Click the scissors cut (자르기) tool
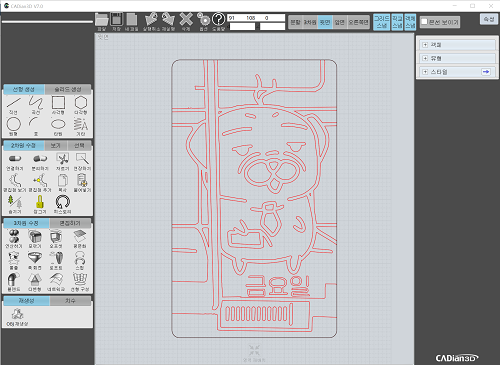The width and height of the screenshot is (500, 365). pyautogui.click(x=62, y=162)
